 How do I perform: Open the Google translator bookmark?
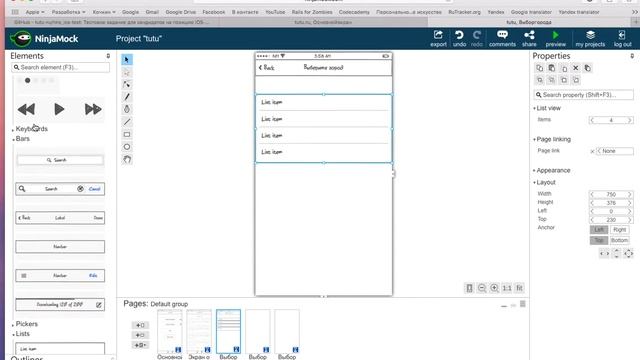point(531,12)
